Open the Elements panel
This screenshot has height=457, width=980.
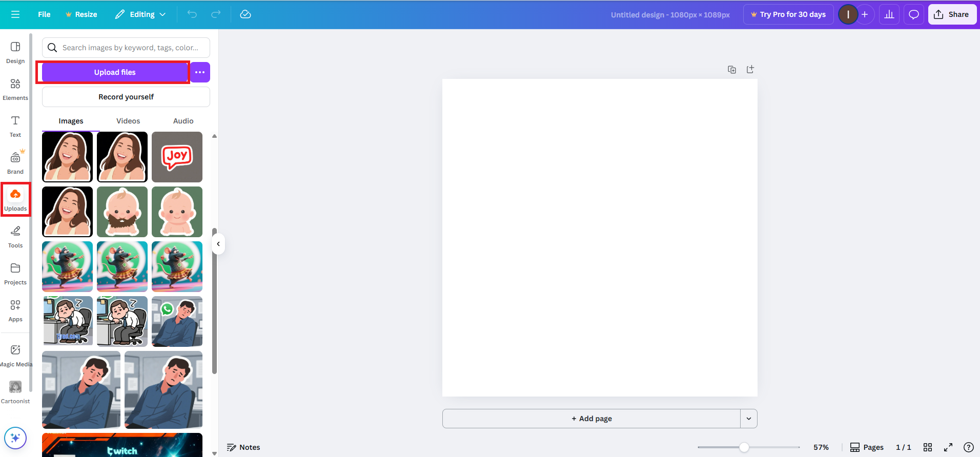15,89
